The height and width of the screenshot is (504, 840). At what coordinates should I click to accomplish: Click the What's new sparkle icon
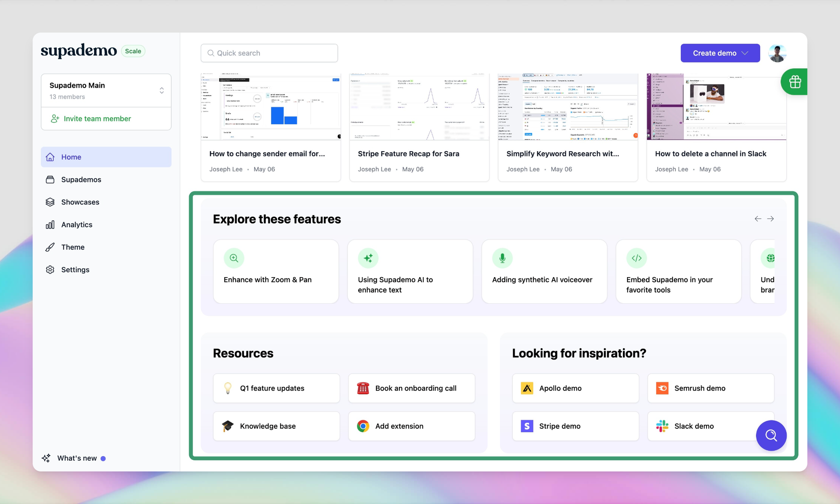pos(46,458)
